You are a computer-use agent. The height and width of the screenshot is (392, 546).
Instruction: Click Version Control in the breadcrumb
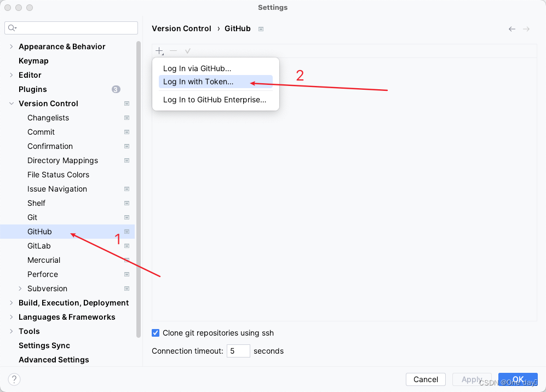pyautogui.click(x=181, y=29)
